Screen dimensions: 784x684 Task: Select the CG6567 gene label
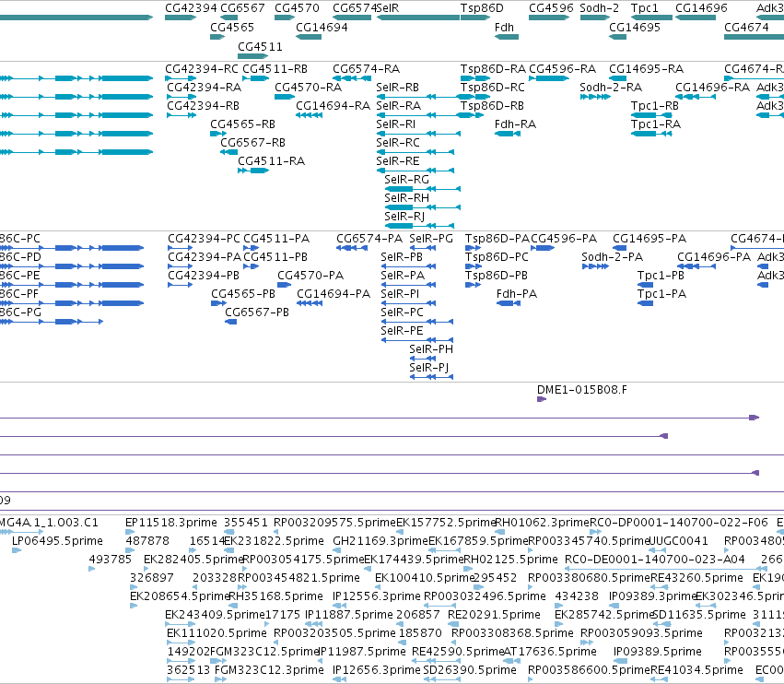click(x=242, y=8)
